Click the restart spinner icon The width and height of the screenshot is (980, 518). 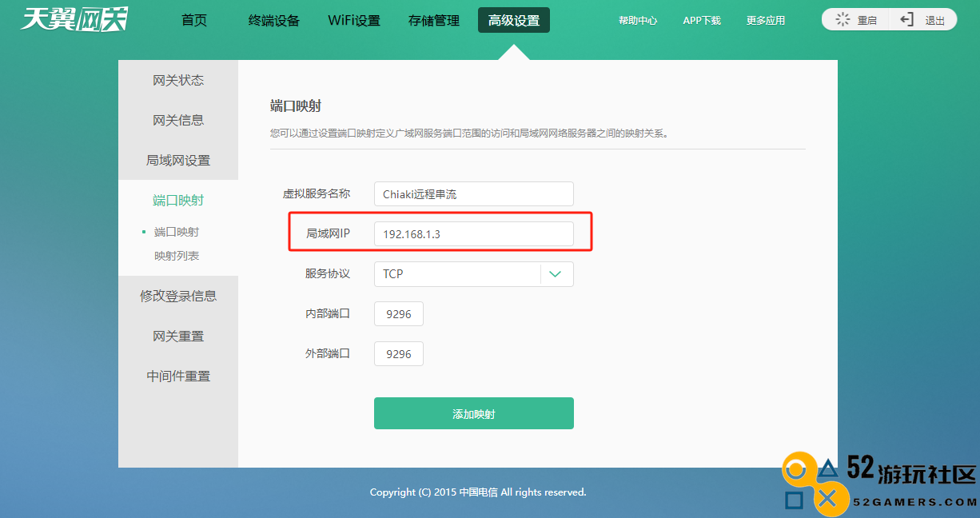pos(843,20)
